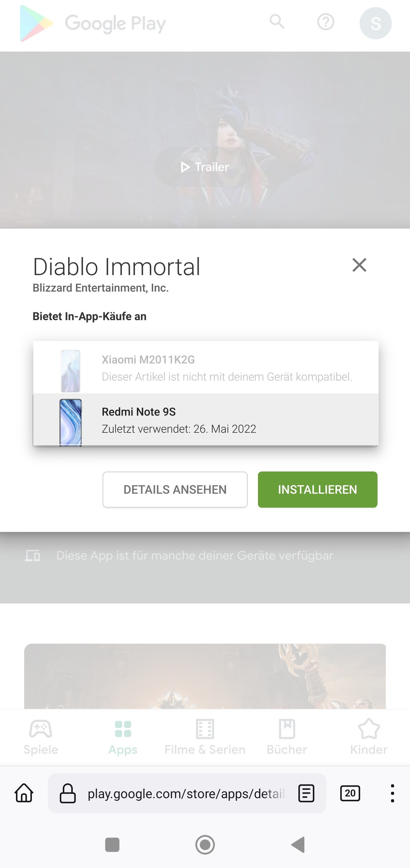Open DETAILS ANSEHEN for Diablo Immortal

click(175, 489)
